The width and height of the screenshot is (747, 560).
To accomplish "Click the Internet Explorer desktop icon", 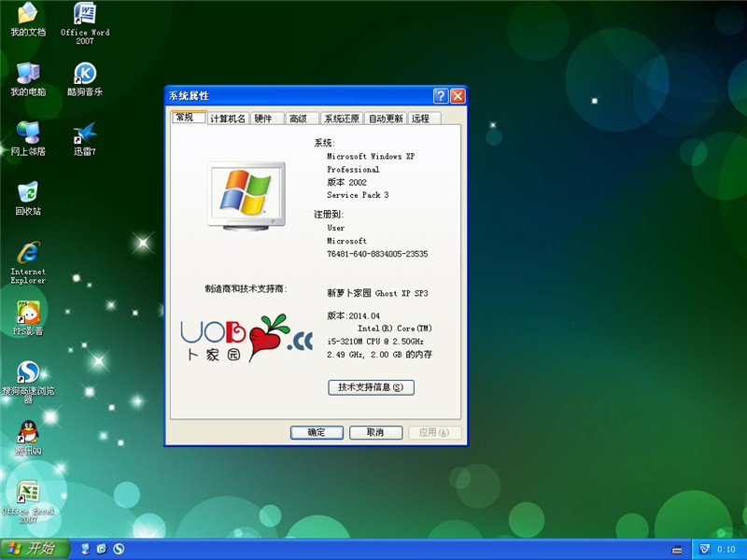I will 28,263.
